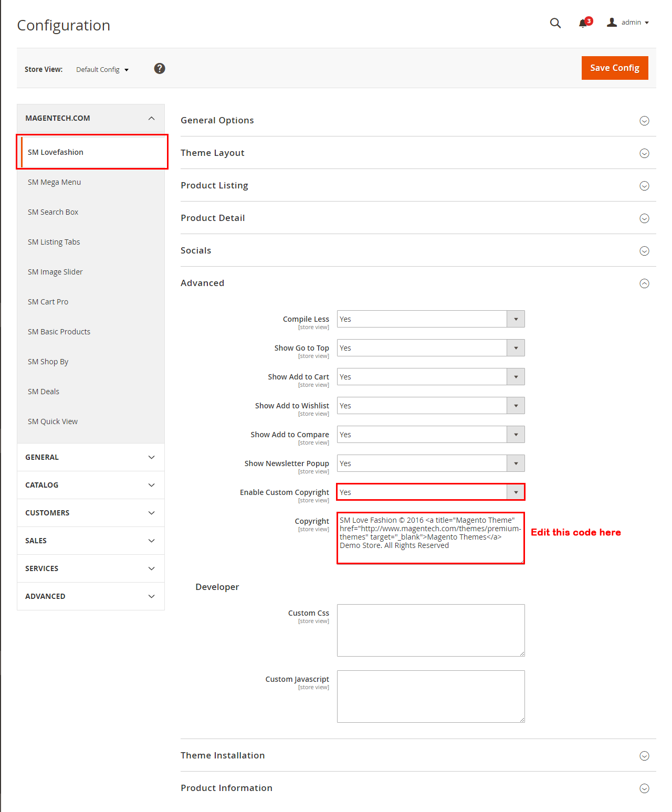Open notifications bell with 3 alerts
672x812 pixels.
585,23
